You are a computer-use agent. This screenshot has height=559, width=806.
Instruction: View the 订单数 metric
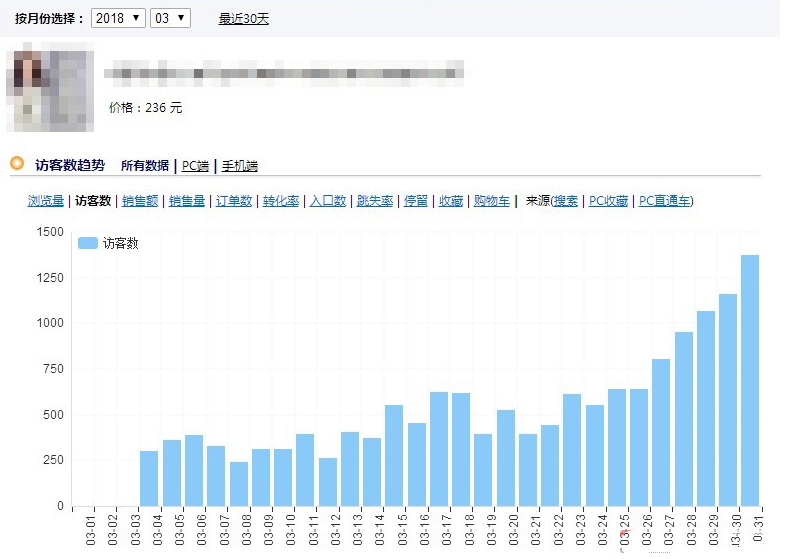234,201
